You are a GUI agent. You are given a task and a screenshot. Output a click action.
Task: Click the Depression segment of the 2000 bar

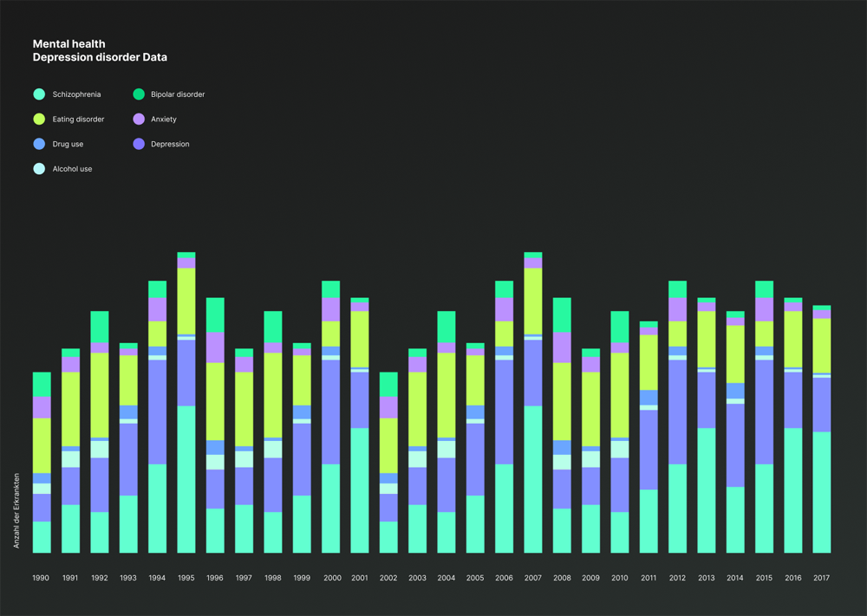tap(330, 412)
